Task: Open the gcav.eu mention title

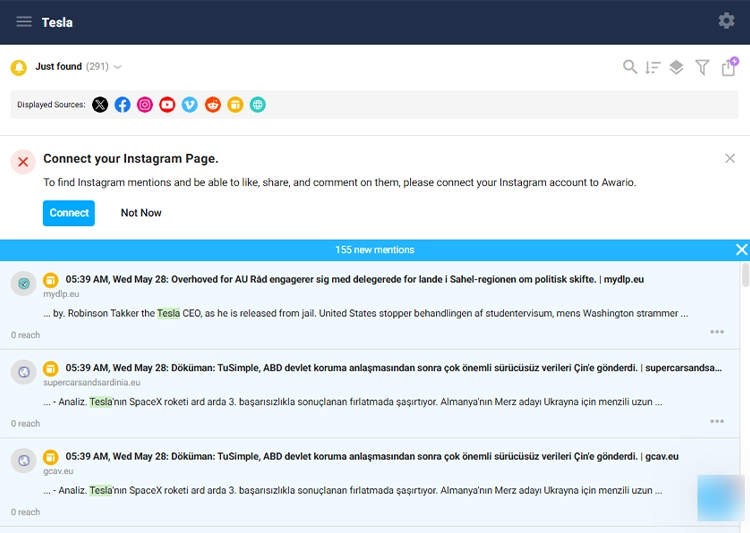Action: click(372, 456)
